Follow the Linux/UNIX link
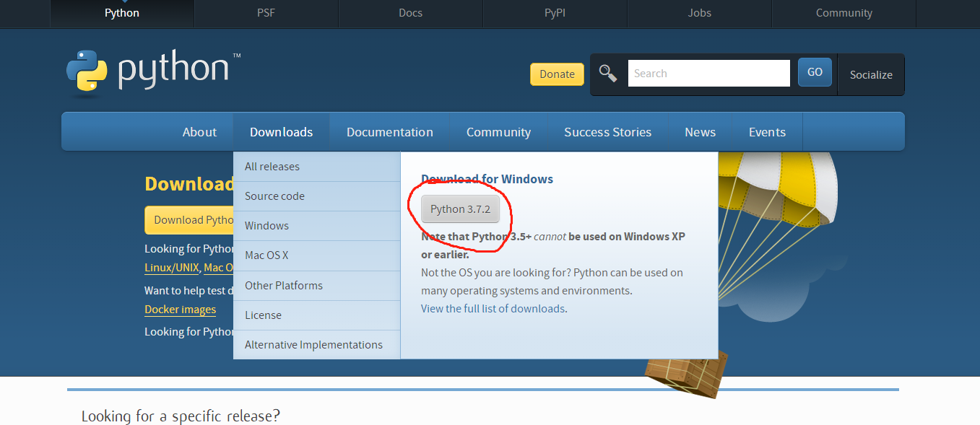The width and height of the screenshot is (980, 425). [172, 268]
